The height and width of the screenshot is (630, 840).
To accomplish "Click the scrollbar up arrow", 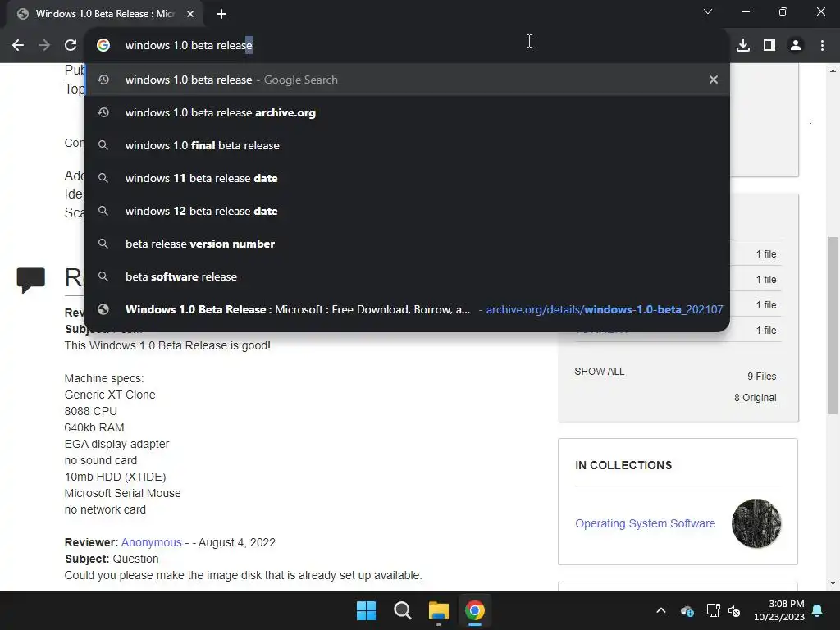I will (x=833, y=71).
